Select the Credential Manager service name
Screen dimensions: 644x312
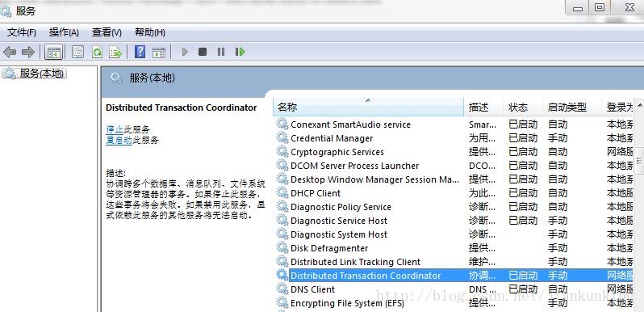tap(332, 138)
